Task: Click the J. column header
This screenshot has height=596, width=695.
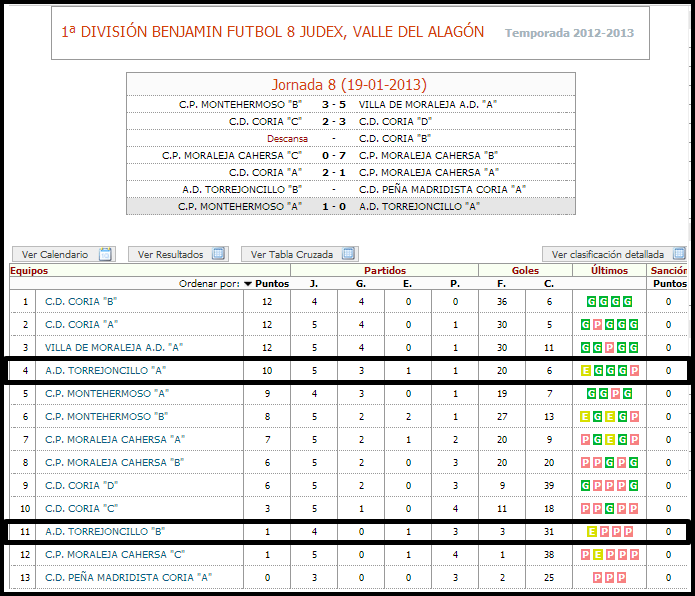Action: click(x=314, y=284)
